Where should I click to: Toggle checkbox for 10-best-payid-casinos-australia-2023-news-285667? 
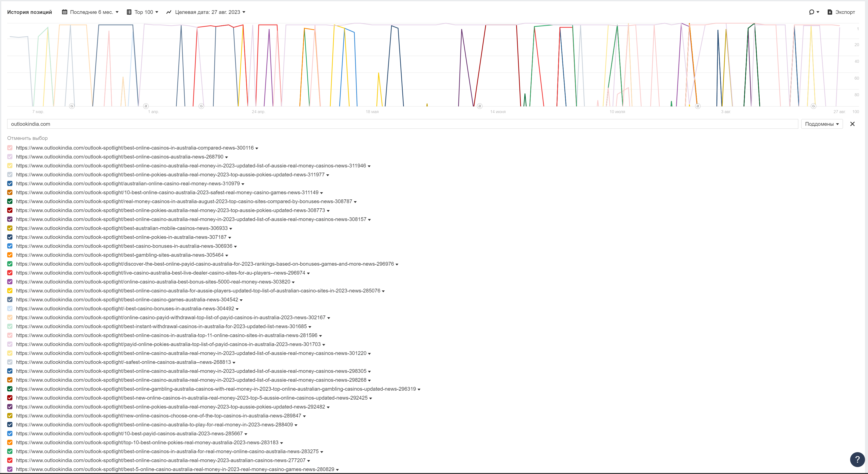click(10, 434)
